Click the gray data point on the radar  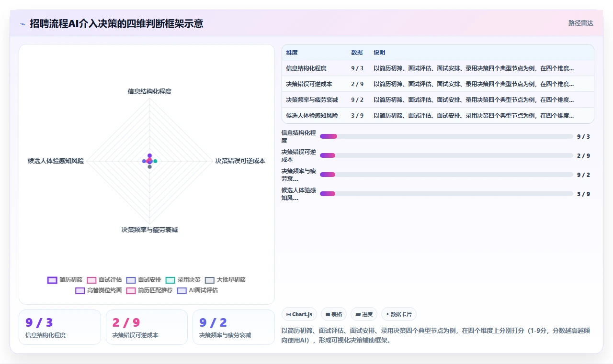click(x=149, y=167)
